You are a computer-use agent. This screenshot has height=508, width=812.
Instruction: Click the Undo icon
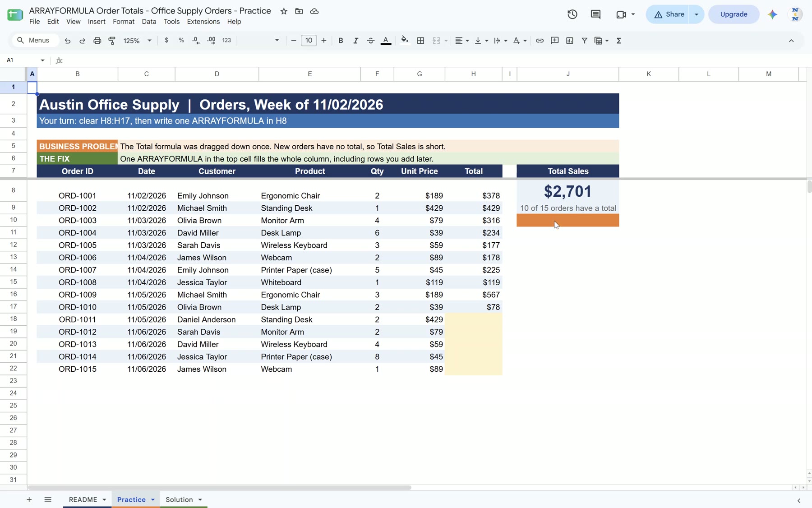pyautogui.click(x=68, y=41)
